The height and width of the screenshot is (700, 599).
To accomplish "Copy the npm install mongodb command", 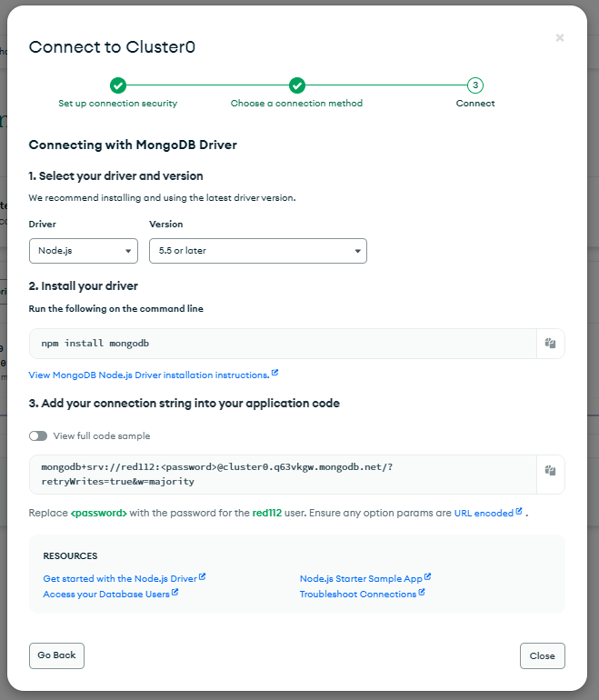I will (550, 344).
